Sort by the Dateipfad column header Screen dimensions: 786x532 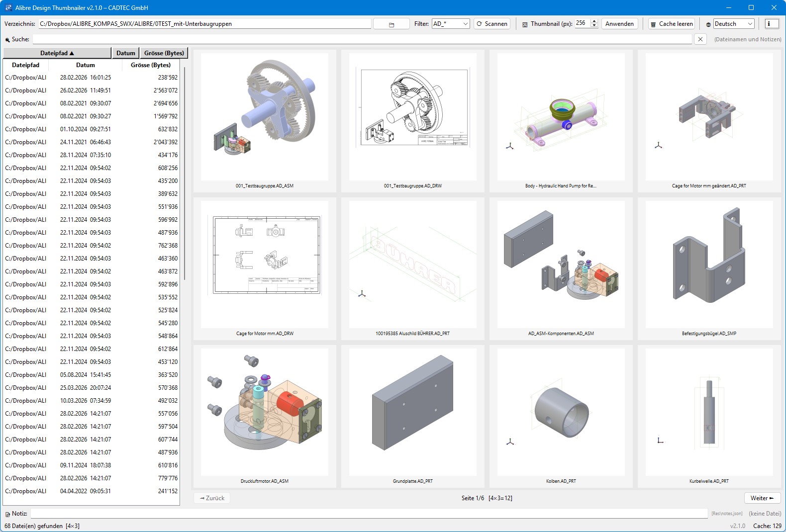57,53
